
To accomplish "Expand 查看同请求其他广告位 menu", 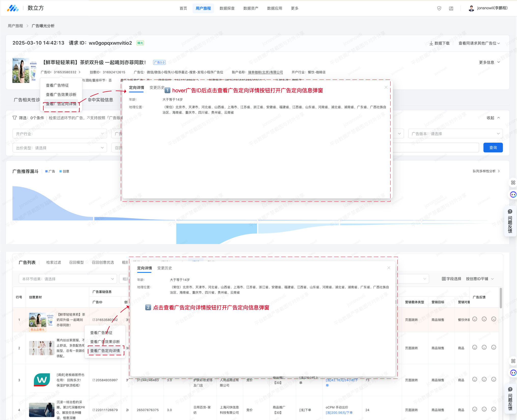I will [x=479, y=43].
